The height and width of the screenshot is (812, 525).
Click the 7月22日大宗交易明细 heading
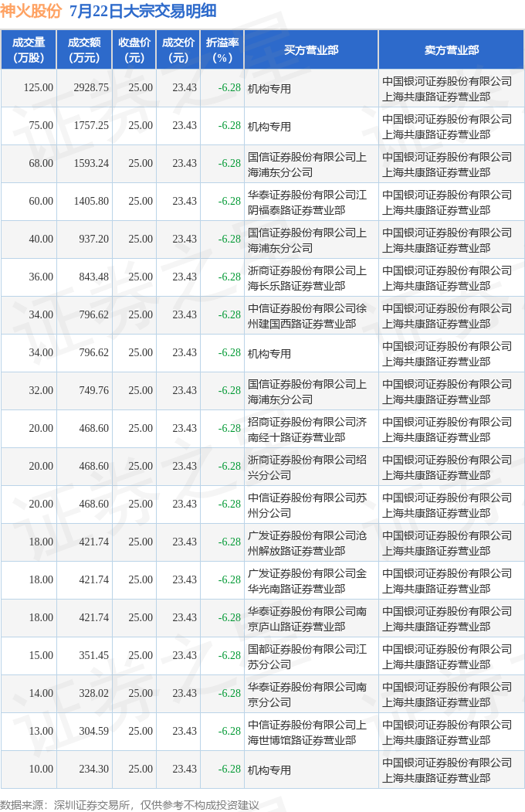[x=143, y=11]
